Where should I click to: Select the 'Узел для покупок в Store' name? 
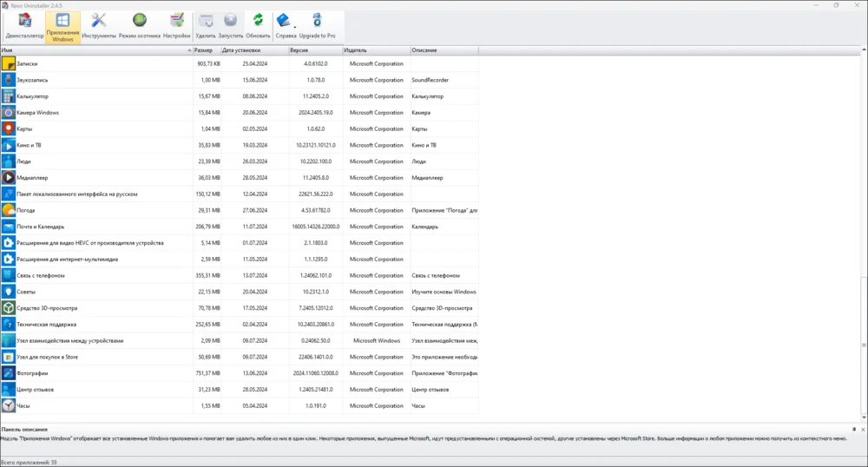tap(47, 357)
